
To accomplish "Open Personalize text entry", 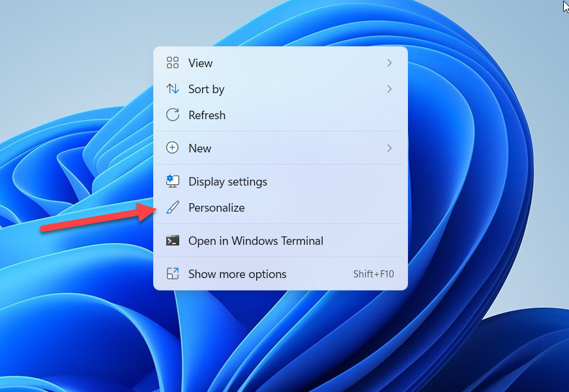I will [216, 208].
